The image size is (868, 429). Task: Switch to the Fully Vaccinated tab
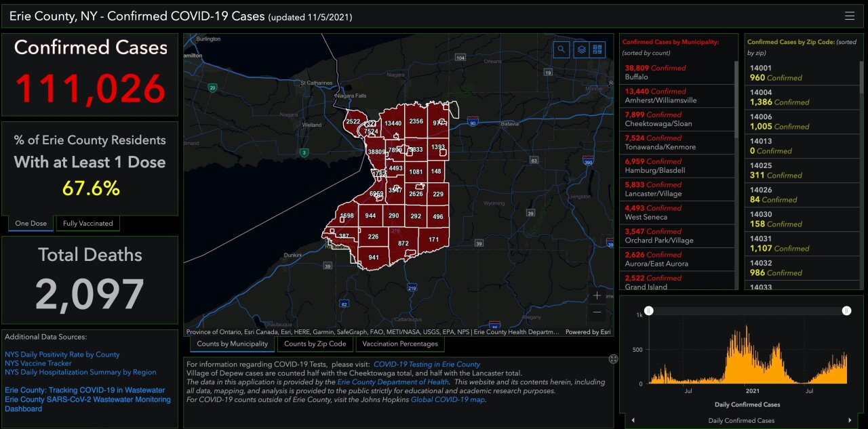click(x=88, y=224)
